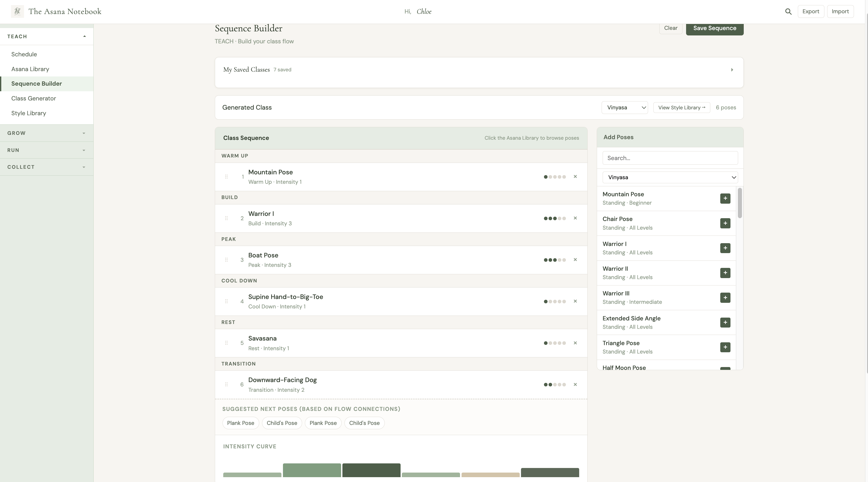Open the search magnifier icon

(788, 11)
